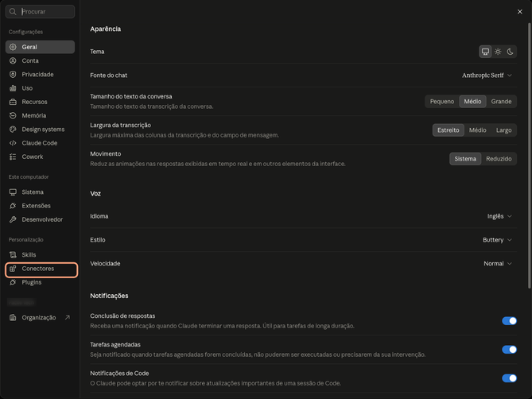Viewport: 532px width, 399px height.
Task: Open the Extensões section
Action: (x=40, y=206)
